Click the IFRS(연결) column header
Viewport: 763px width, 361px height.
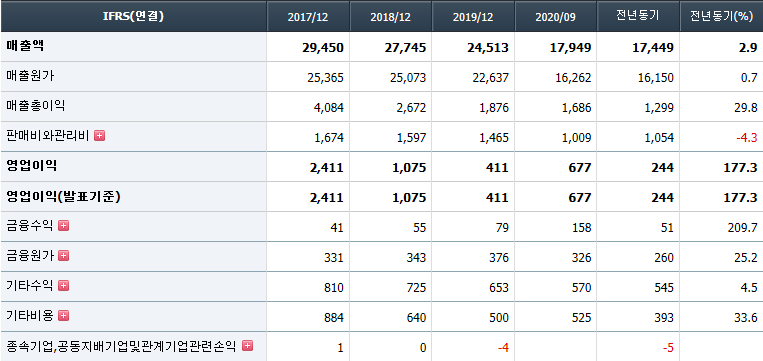(133, 17)
